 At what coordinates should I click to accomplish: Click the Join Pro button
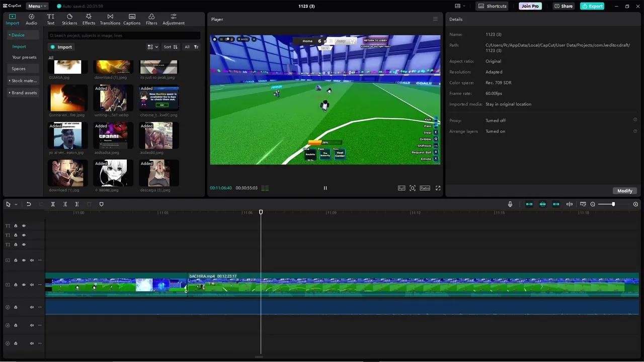(530, 6)
